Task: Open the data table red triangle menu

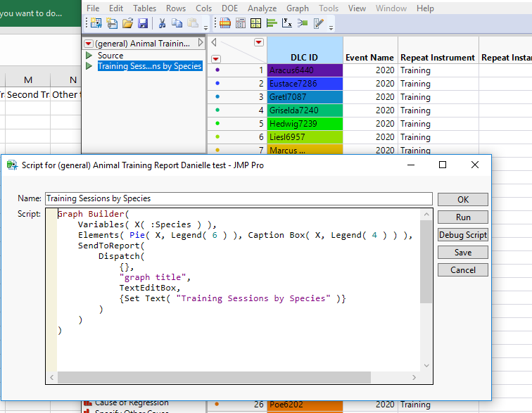Action: (x=88, y=44)
